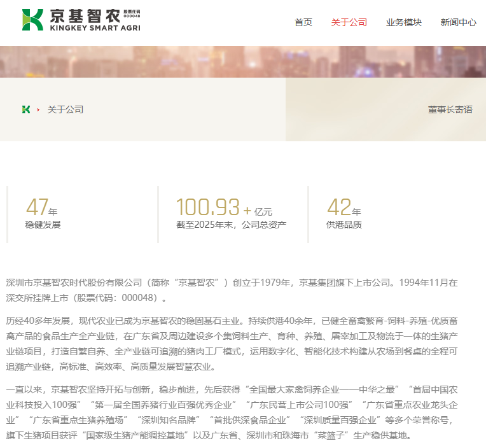
Task: Open the 业务模块 menu
Action: point(403,22)
